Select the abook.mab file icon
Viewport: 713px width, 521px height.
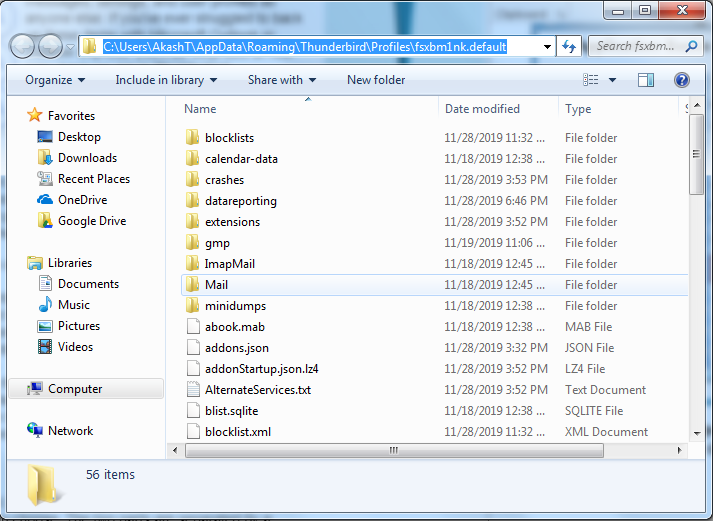tap(193, 326)
